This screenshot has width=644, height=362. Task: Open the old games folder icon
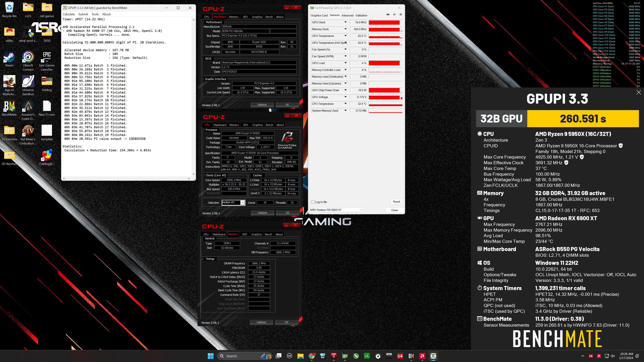pyautogui.click(x=47, y=10)
